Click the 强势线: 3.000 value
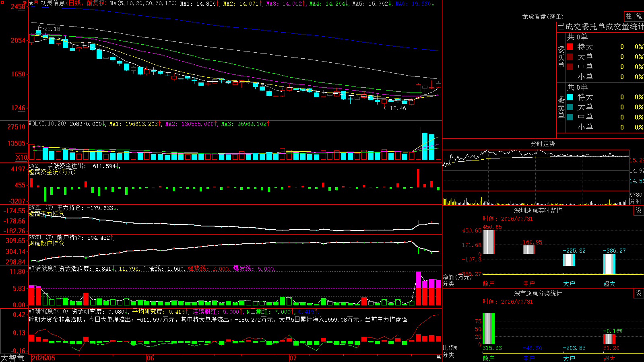The image size is (644, 362). (x=209, y=269)
